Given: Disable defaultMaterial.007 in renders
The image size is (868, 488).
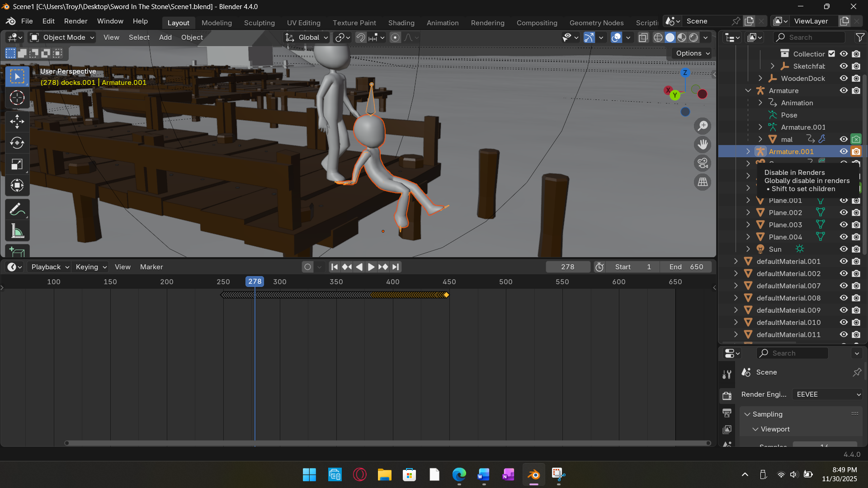Looking at the screenshot, I should [x=856, y=286].
